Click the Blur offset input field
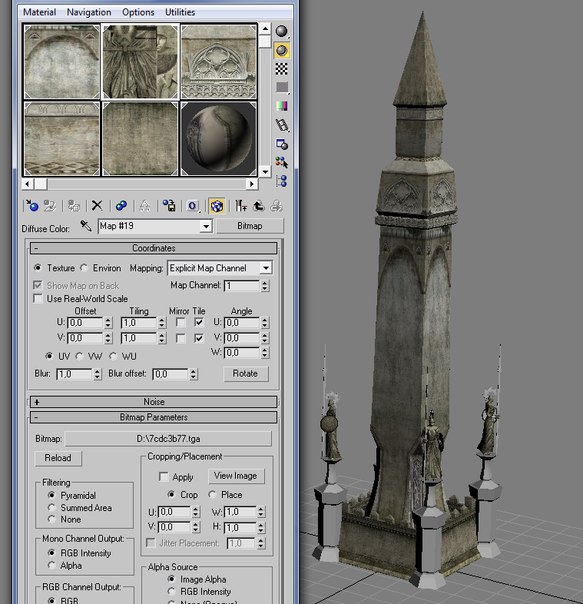 [x=171, y=374]
